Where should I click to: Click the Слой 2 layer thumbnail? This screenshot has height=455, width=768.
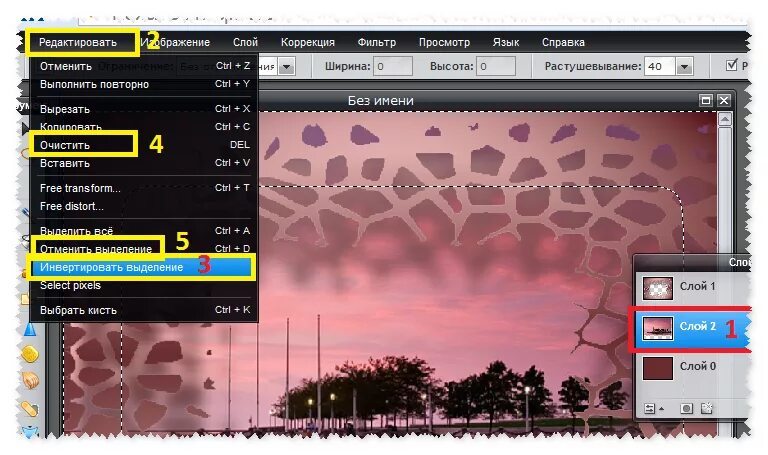point(657,328)
